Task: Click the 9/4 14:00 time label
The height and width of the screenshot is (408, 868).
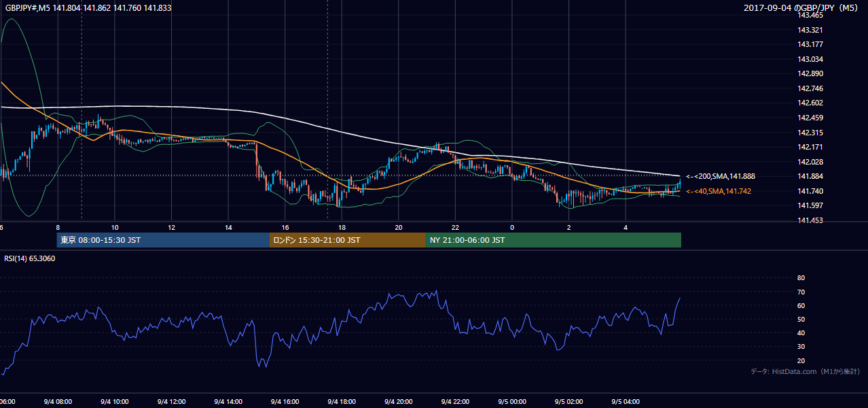Action: click(x=228, y=401)
